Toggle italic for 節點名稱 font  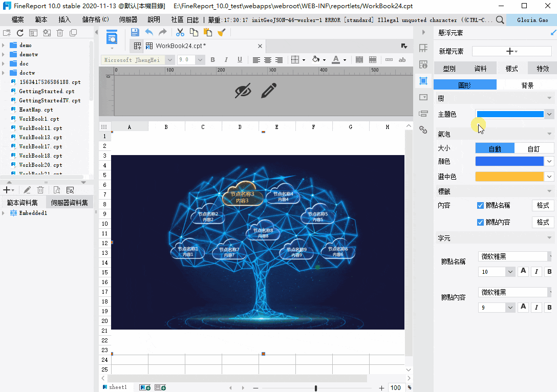coord(536,272)
